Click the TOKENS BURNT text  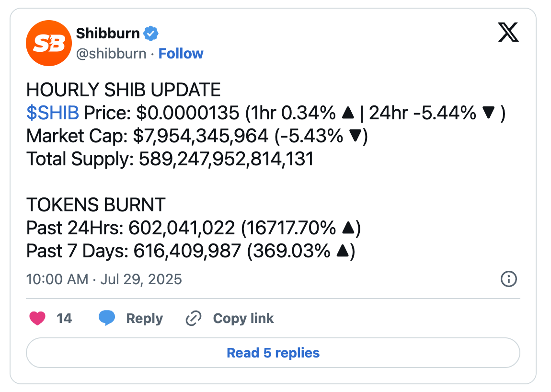click(96, 205)
